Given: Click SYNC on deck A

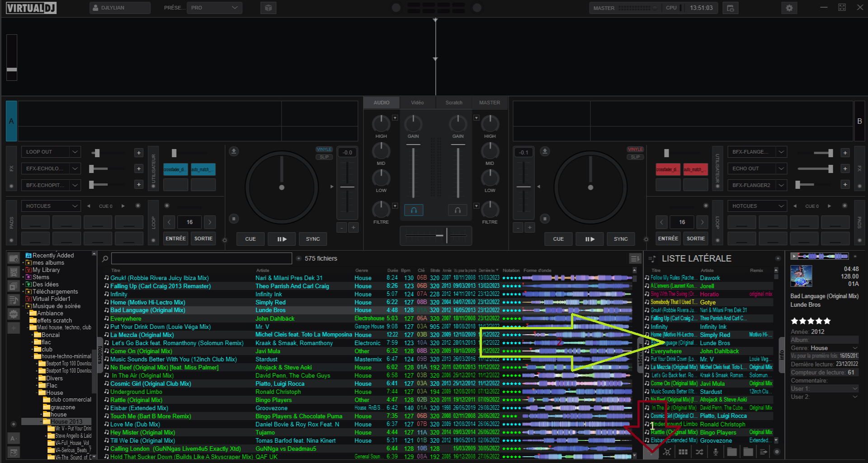Looking at the screenshot, I should pos(313,239).
